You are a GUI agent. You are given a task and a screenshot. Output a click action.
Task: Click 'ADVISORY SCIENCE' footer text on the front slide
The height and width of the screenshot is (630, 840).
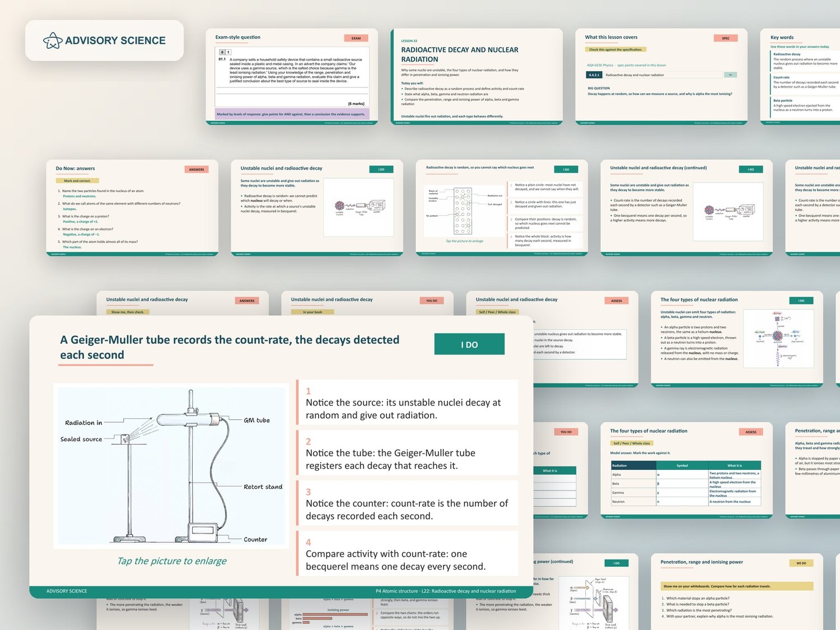pyautogui.click(x=67, y=591)
